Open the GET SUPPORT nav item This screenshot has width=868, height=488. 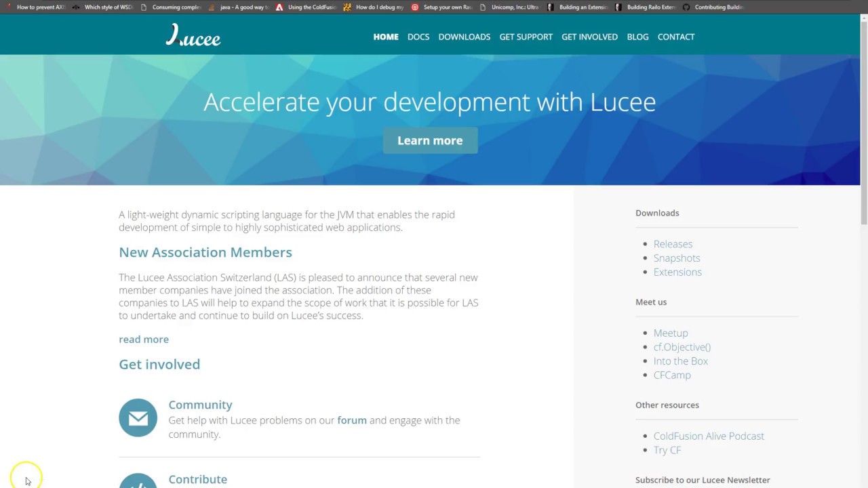(x=526, y=37)
